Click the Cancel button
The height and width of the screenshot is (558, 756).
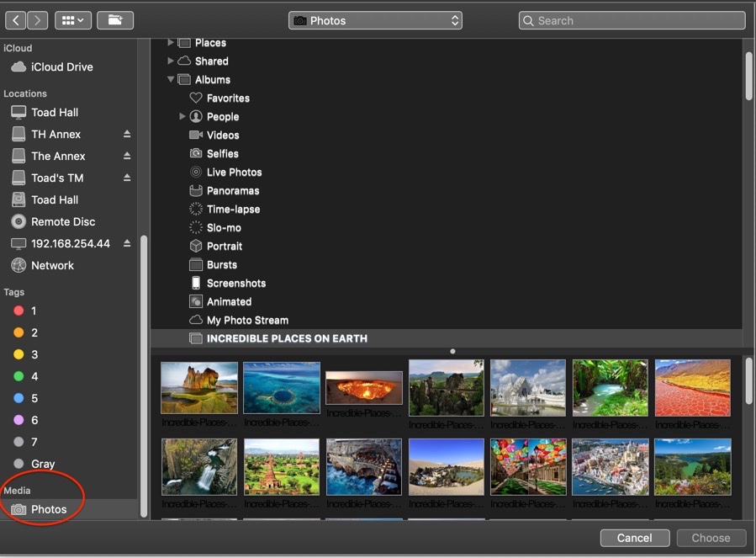634,538
